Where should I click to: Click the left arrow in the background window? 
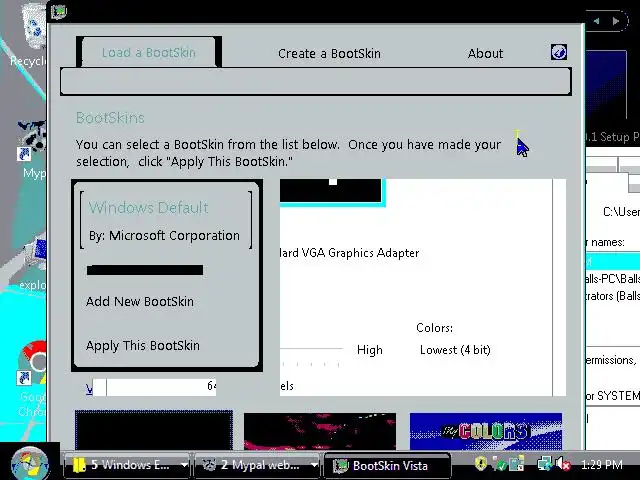pos(597,21)
